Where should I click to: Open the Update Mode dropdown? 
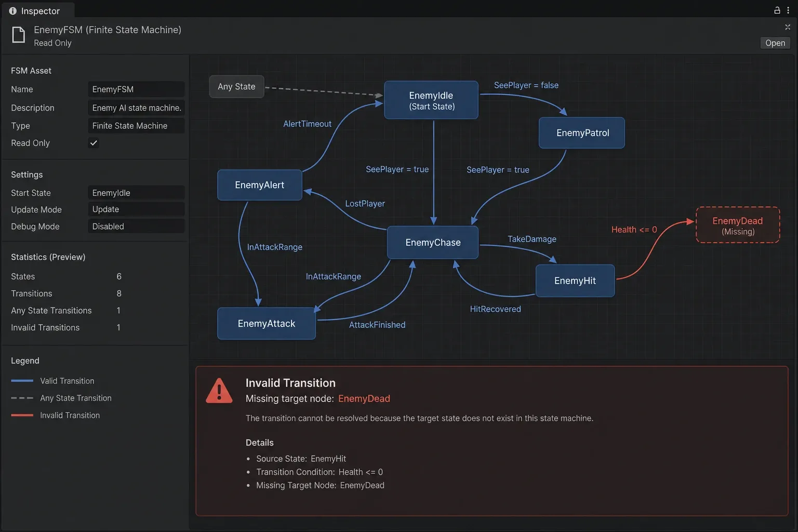coord(136,209)
